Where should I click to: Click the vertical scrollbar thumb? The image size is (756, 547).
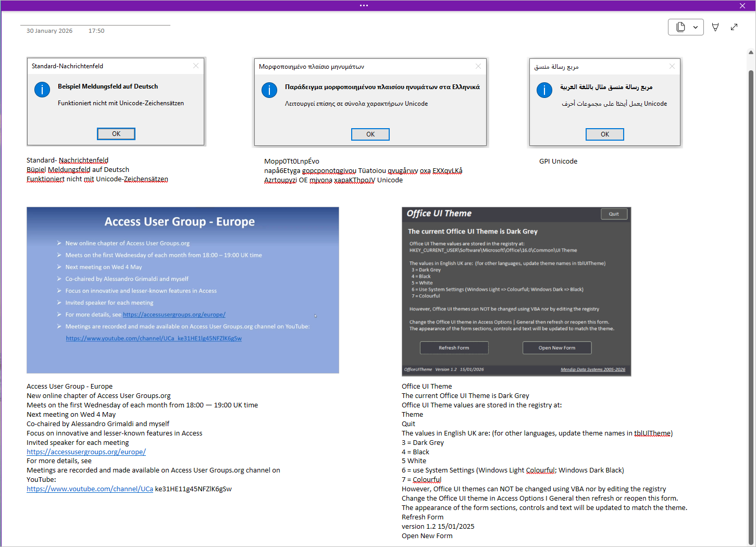pyautogui.click(x=751, y=307)
